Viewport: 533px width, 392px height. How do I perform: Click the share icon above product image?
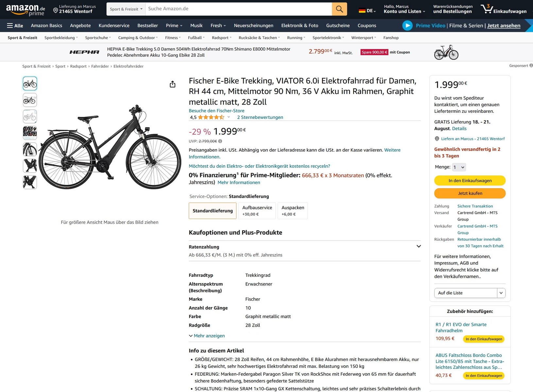click(173, 84)
